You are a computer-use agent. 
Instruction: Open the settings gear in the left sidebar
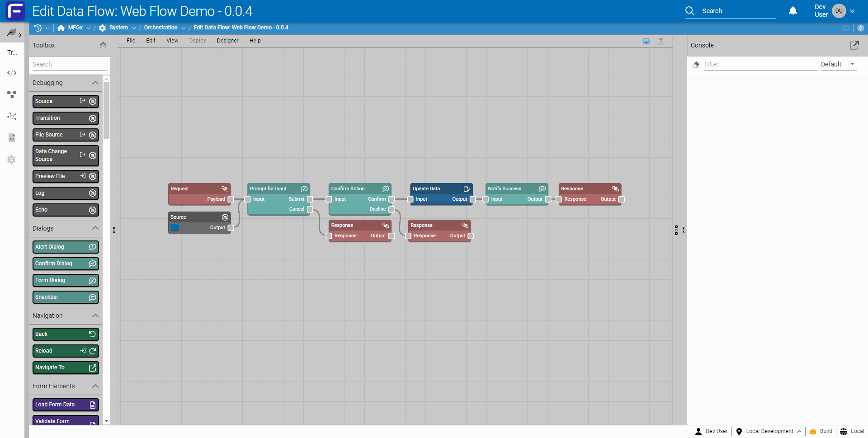pyautogui.click(x=12, y=160)
